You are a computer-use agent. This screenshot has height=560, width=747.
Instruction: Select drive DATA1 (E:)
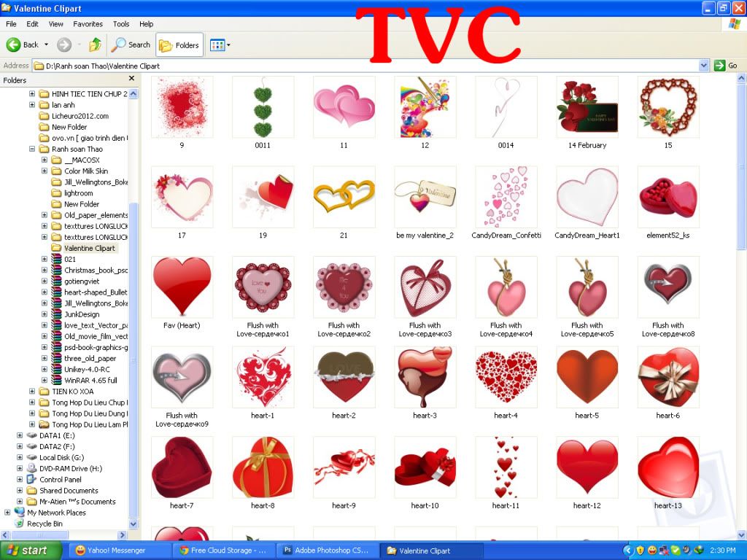pos(57,436)
